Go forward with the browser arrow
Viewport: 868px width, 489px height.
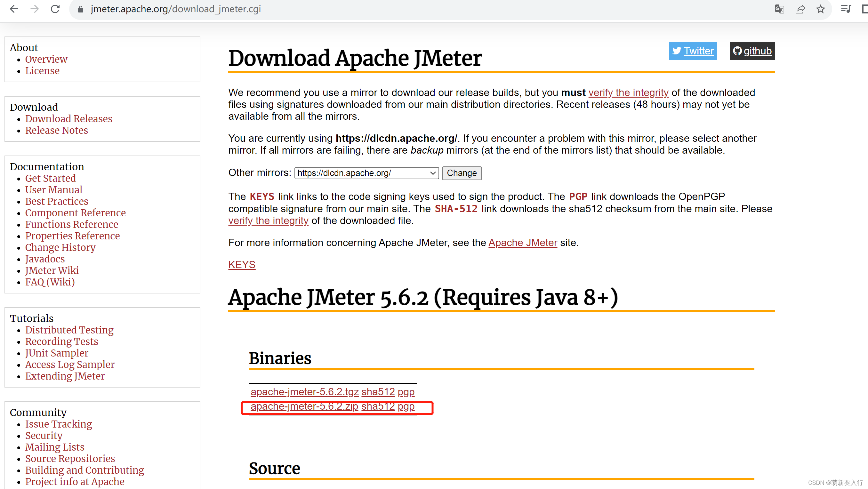coord(34,9)
